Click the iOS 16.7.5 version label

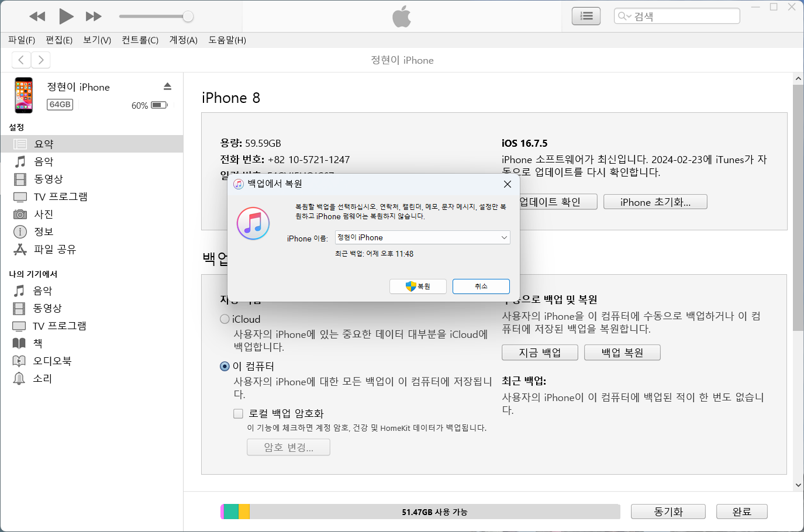(x=525, y=143)
